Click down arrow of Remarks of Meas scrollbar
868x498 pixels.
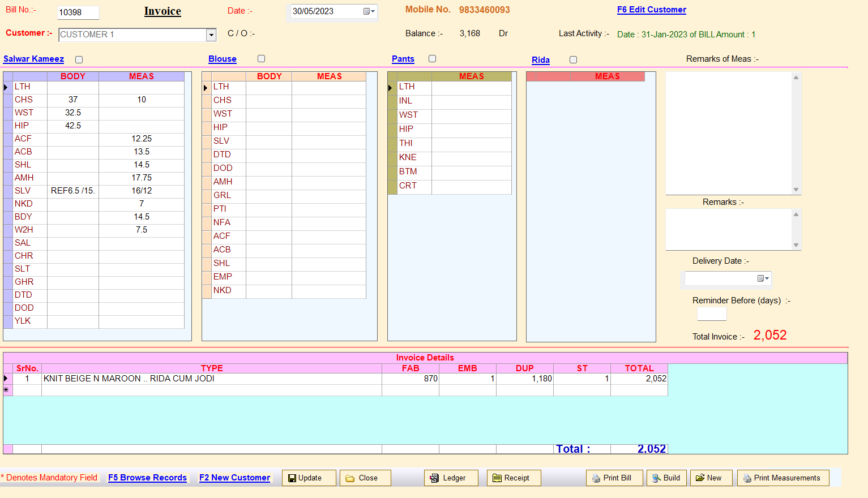coord(796,190)
